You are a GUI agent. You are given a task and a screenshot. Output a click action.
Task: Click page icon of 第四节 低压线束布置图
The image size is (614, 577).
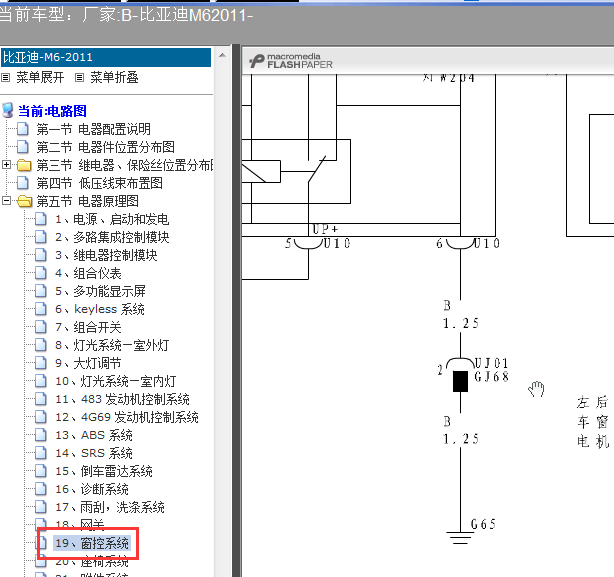[x=23, y=183]
